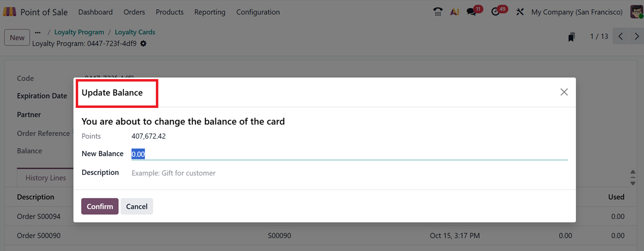
Task: Open the clock activities icon
Action: (x=496, y=12)
